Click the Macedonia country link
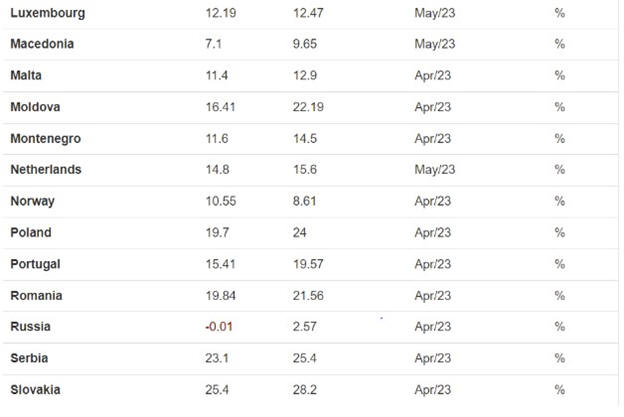 [42, 44]
